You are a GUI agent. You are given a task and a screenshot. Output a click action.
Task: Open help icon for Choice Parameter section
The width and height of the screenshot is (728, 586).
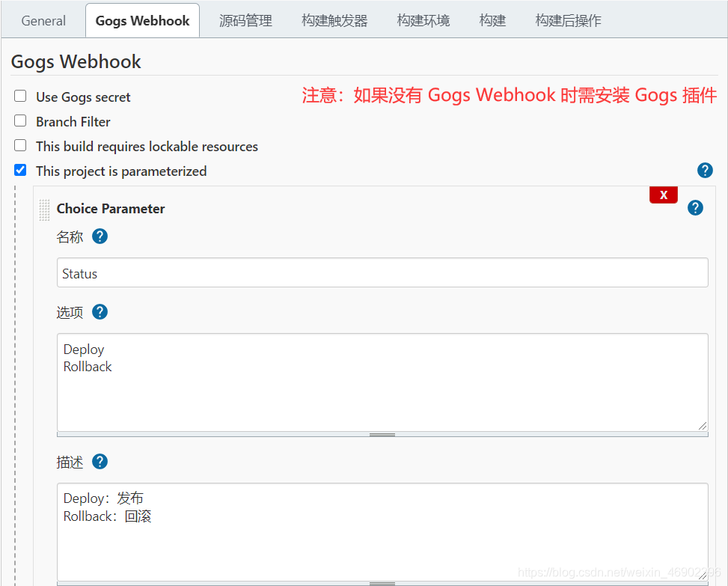[695, 207]
